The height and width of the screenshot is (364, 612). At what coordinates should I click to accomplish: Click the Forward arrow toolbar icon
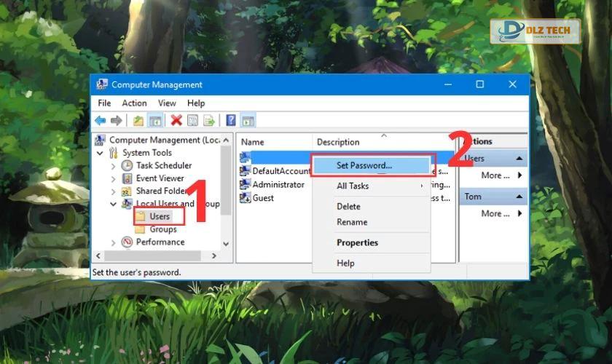[x=117, y=121]
